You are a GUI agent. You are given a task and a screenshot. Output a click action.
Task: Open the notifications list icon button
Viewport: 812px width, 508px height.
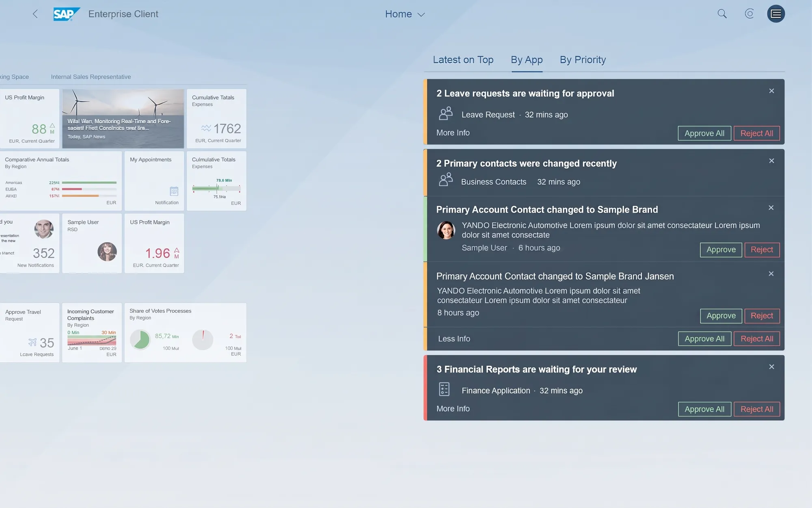coord(776,14)
